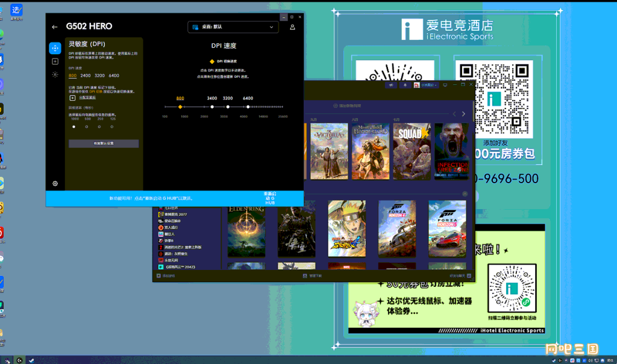This screenshot has height=364, width=617.
Task: Open Steam announcements megaphone icon
Action: (x=391, y=85)
